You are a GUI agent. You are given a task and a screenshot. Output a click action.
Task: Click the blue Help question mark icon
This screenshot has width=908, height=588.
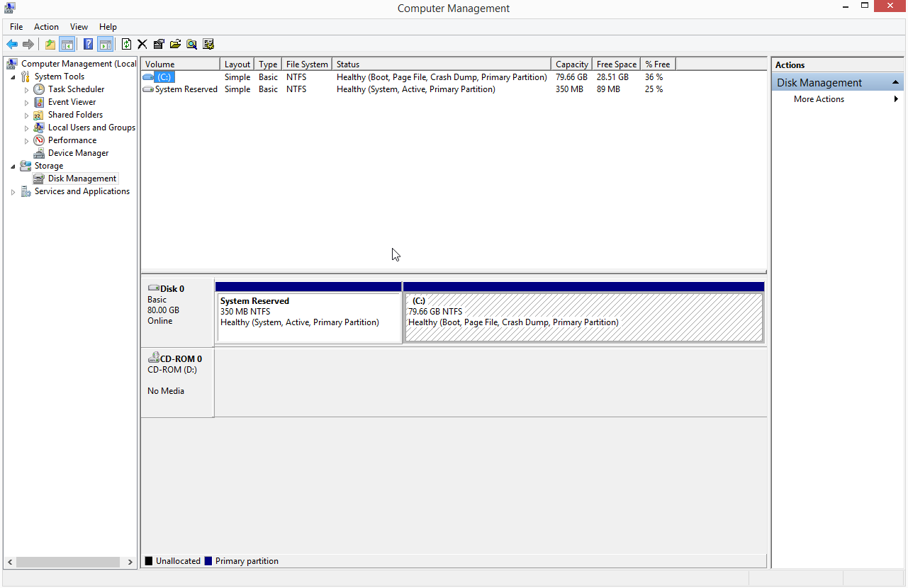(88, 45)
